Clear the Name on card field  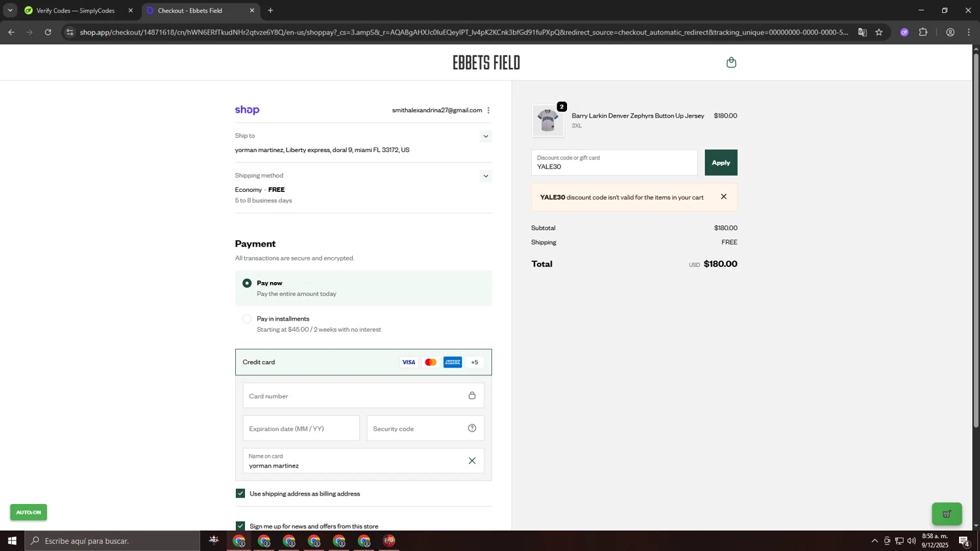point(472,461)
